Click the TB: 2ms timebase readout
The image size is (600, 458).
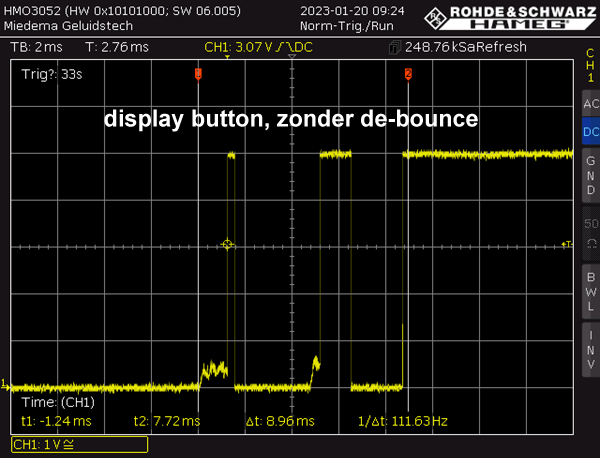36,47
